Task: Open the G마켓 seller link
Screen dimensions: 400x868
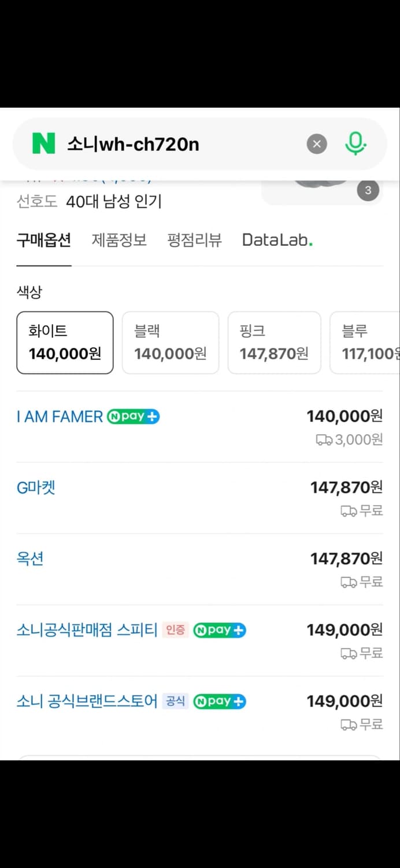Action: (35, 487)
